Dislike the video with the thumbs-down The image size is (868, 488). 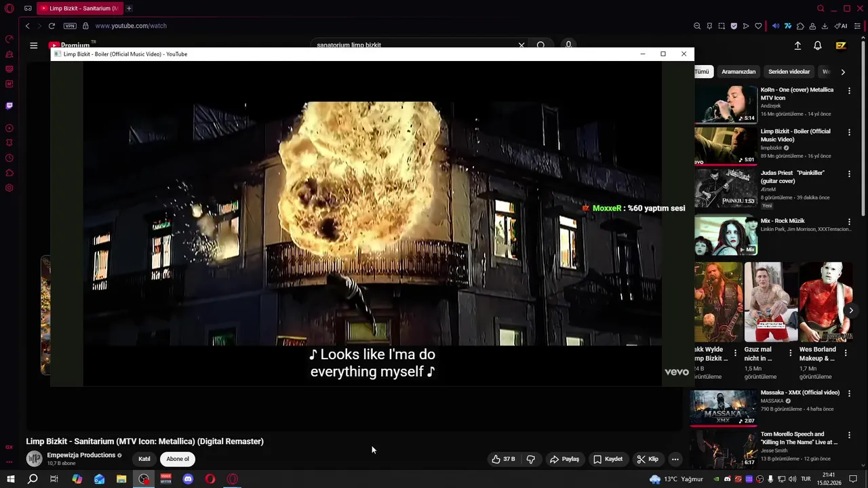pyautogui.click(x=530, y=459)
